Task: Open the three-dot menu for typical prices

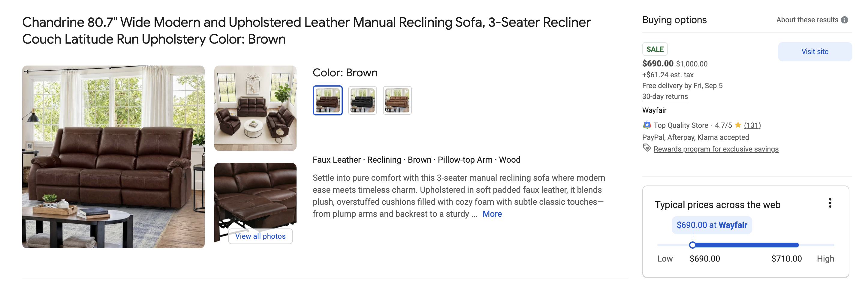Action: pyautogui.click(x=830, y=203)
